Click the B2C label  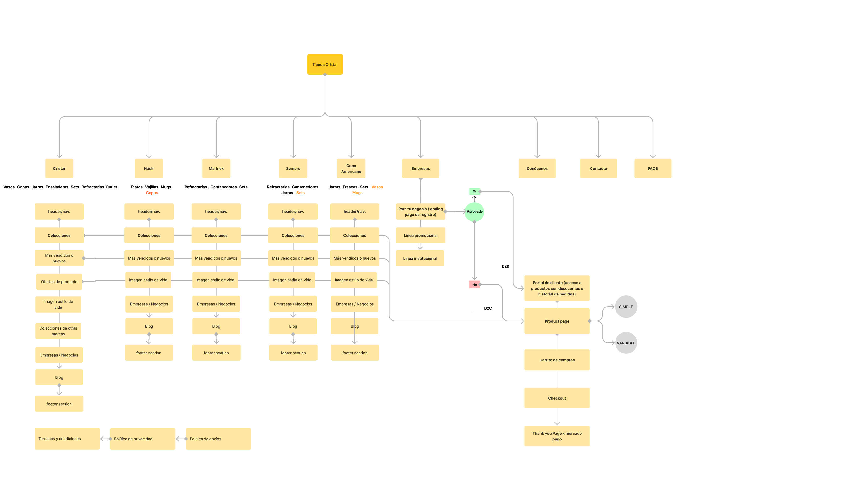pos(488,308)
